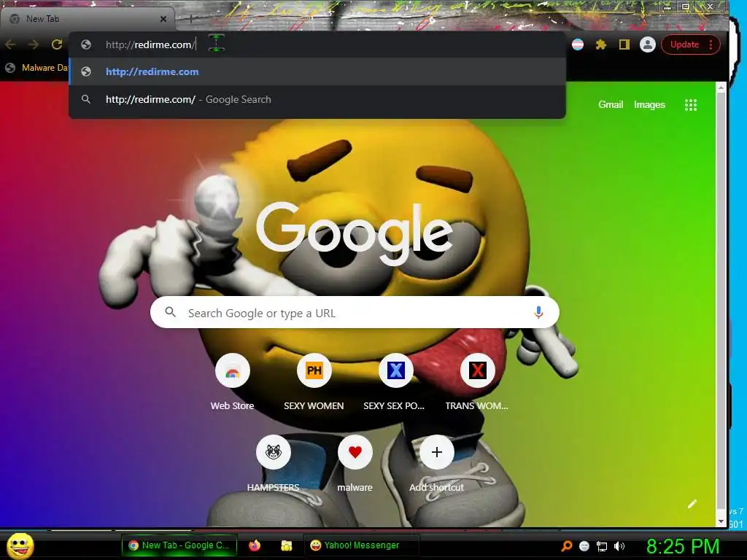Open the Malware bookmark in bookmarks bar
Image resolution: width=747 pixels, height=560 pixels.
click(36, 68)
